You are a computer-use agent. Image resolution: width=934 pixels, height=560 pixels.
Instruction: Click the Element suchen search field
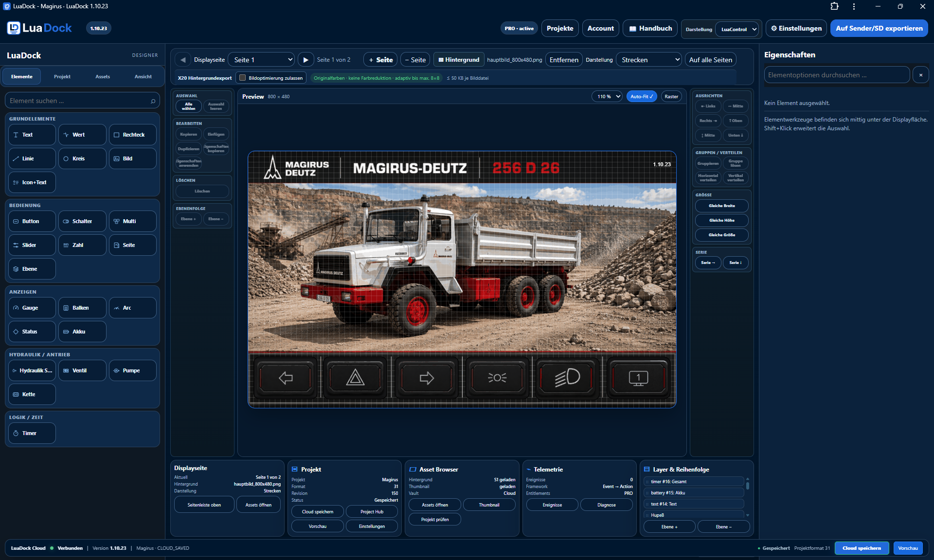[x=82, y=101]
